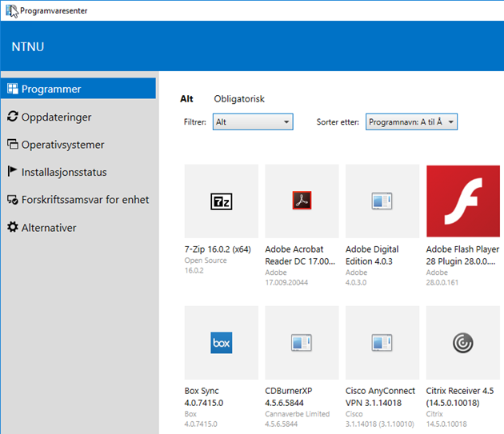Click Adobe Flash Player 28 Plugin title

(462, 256)
